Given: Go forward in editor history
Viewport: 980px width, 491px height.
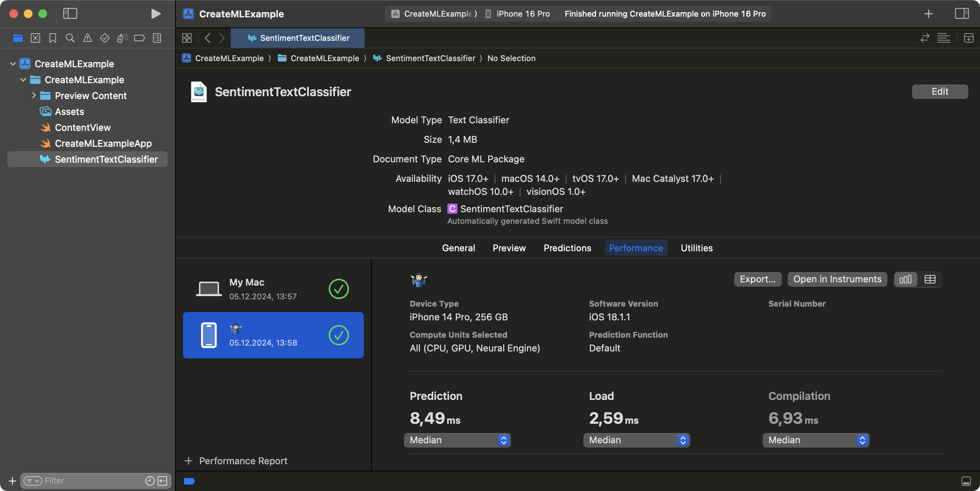Looking at the screenshot, I should [222, 38].
